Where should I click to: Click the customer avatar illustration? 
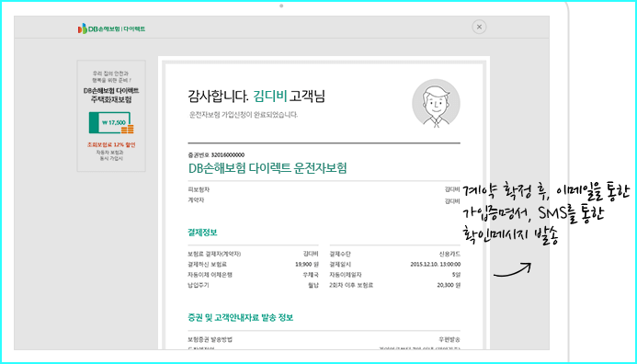click(x=436, y=103)
